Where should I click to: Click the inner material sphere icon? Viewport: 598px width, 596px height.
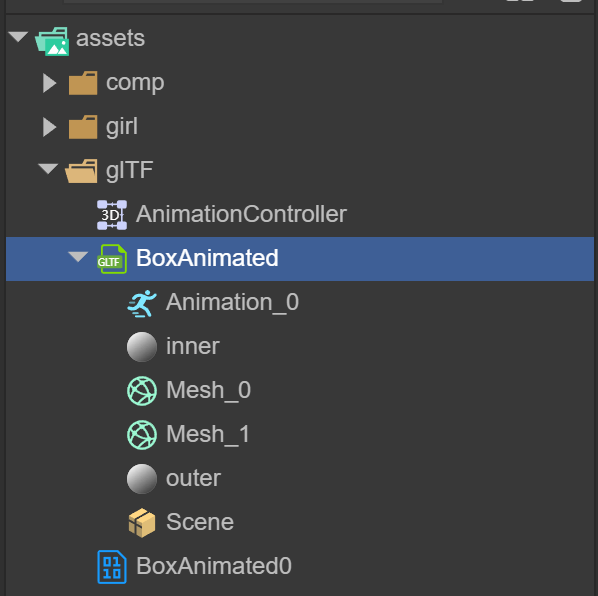(x=141, y=347)
